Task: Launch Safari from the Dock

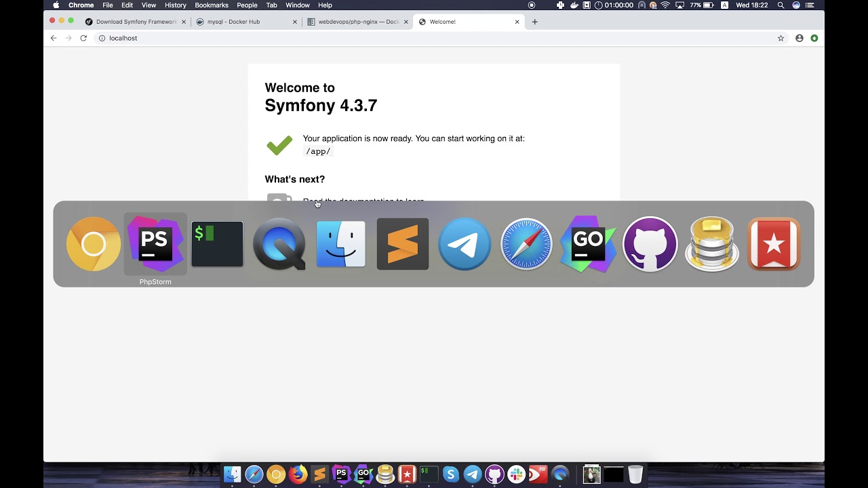Action: [254, 474]
